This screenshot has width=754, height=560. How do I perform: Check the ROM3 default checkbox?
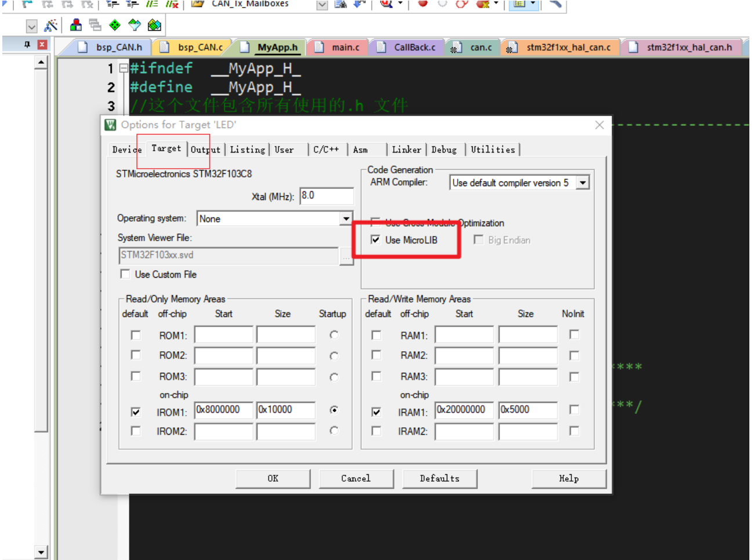[136, 376]
